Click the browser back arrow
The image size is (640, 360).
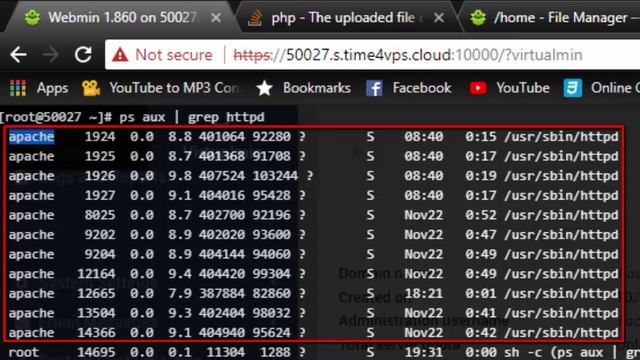(18, 54)
